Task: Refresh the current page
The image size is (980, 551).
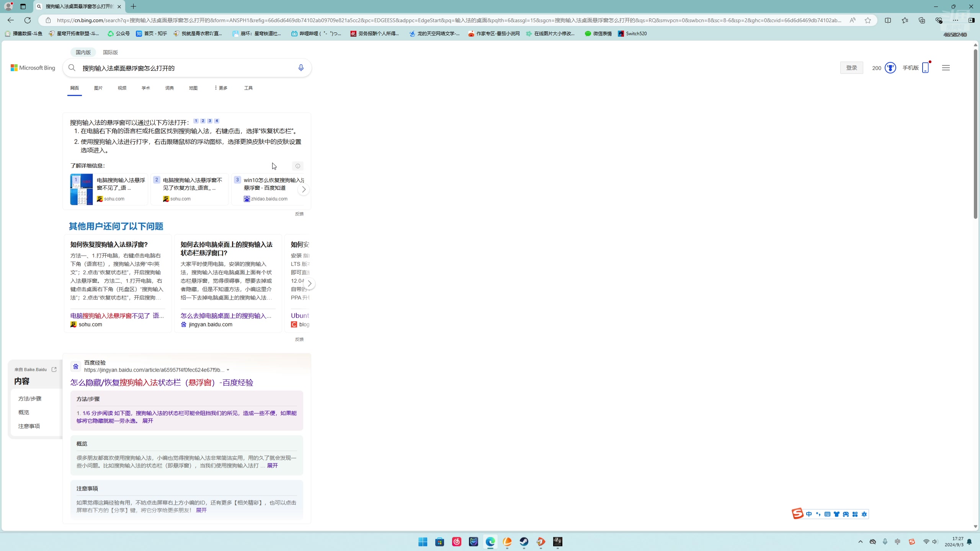Action: pos(28,20)
